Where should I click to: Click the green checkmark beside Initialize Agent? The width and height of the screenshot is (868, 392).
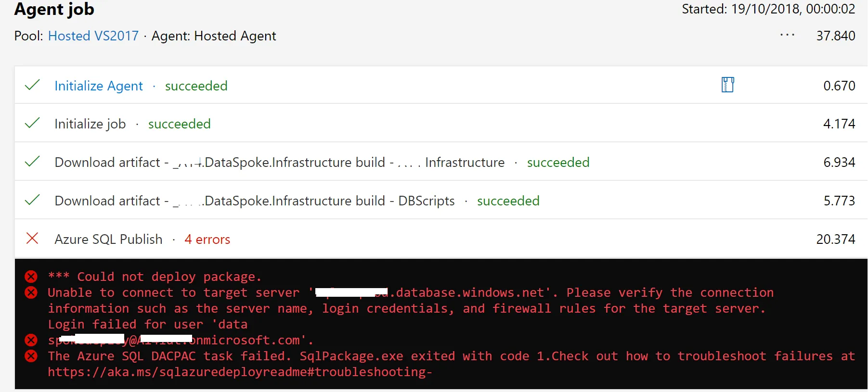click(32, 85)
